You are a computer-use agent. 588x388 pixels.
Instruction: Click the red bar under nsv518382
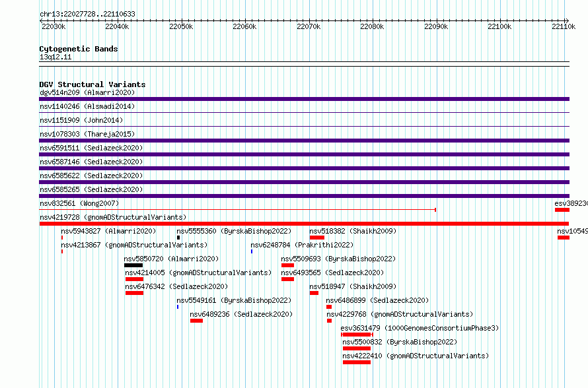pos(317,238)
